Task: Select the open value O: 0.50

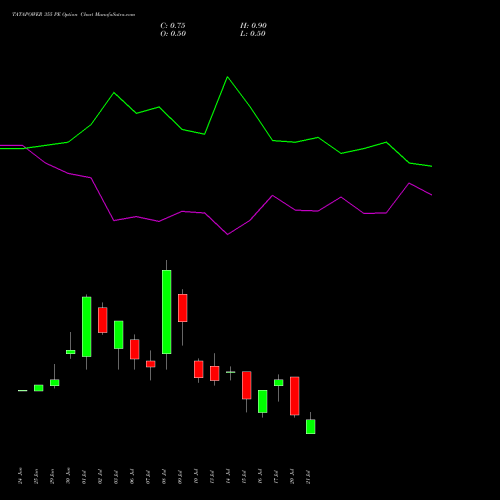Action: [173, 34]
